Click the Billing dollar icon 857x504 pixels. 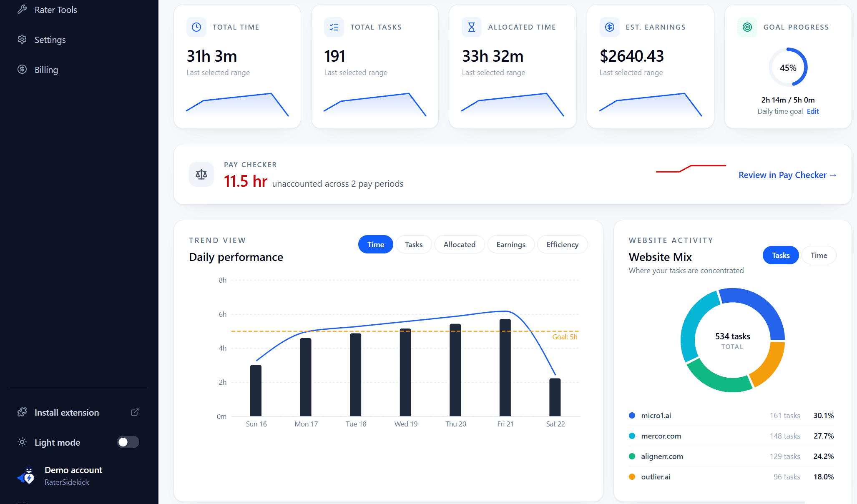[22, 70]
